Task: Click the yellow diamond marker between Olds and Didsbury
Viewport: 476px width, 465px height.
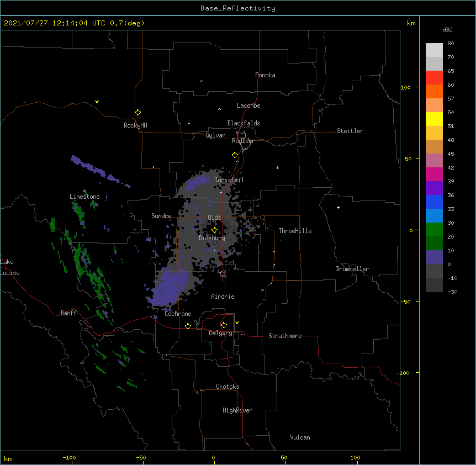Action: [214, 230]
